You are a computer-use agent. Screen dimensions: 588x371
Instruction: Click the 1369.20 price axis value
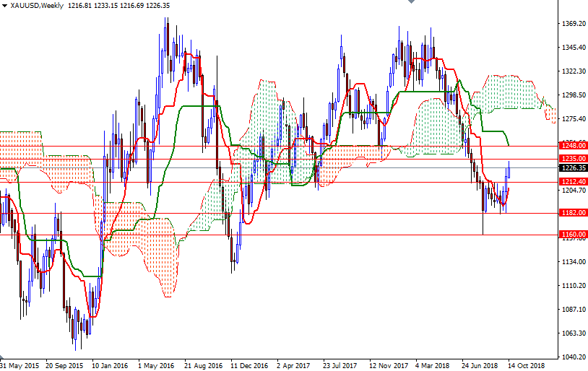[573, 24]
